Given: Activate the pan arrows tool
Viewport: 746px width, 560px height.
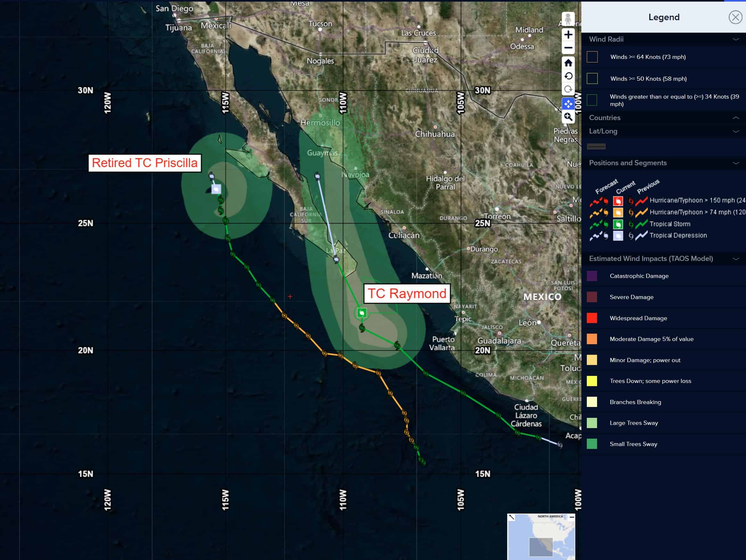Looking at the screenshot, I should (x=568, y=104).
